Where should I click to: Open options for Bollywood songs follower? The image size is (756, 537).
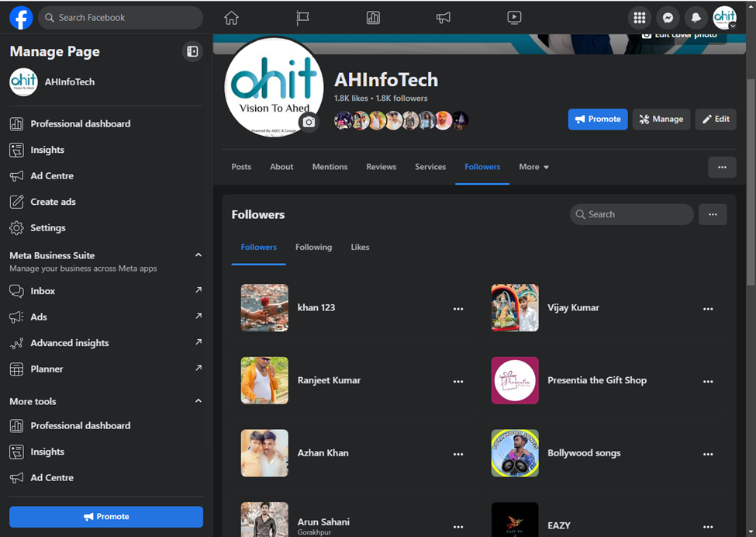[x=708, y=454]
